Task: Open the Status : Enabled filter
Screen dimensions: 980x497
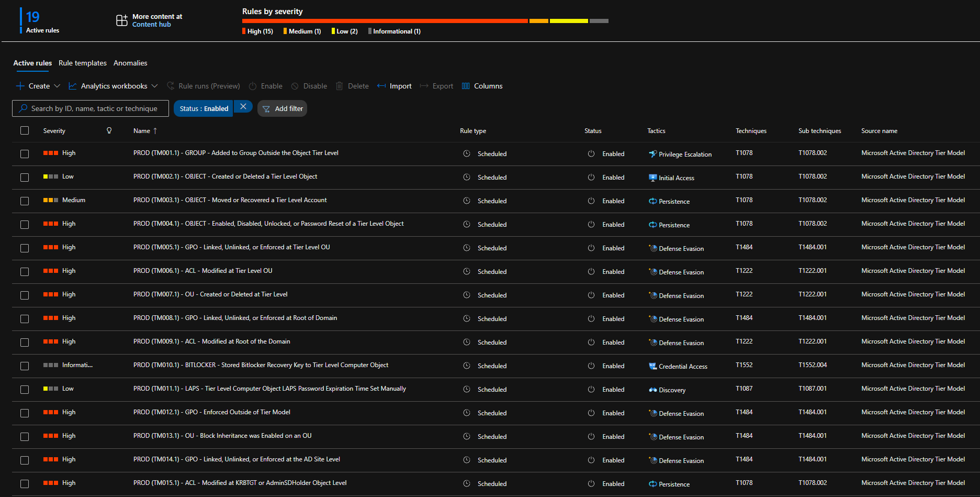Action: 204,108
